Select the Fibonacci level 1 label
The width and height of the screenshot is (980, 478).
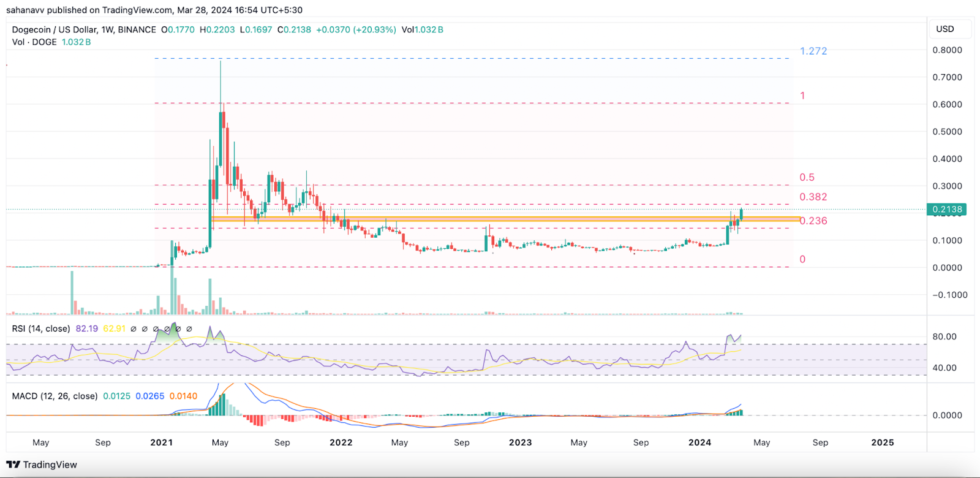[802, 96]
